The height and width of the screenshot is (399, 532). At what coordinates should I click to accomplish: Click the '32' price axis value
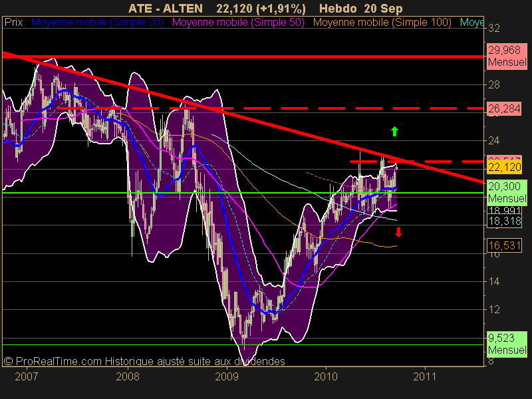(x=494, y=29)
